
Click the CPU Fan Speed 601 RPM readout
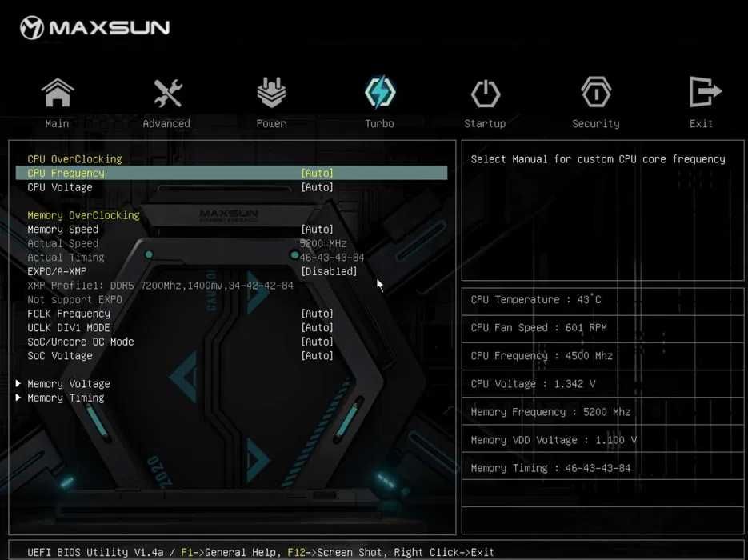538,328
